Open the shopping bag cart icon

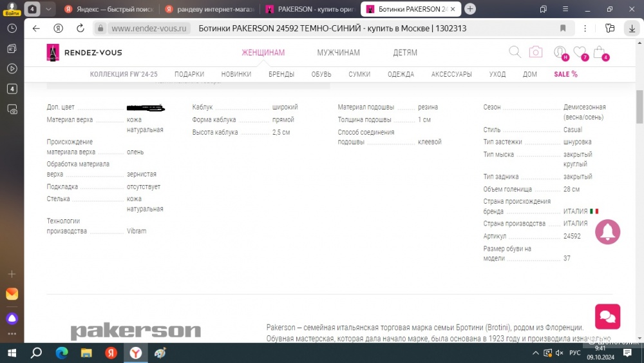(600, 53)
